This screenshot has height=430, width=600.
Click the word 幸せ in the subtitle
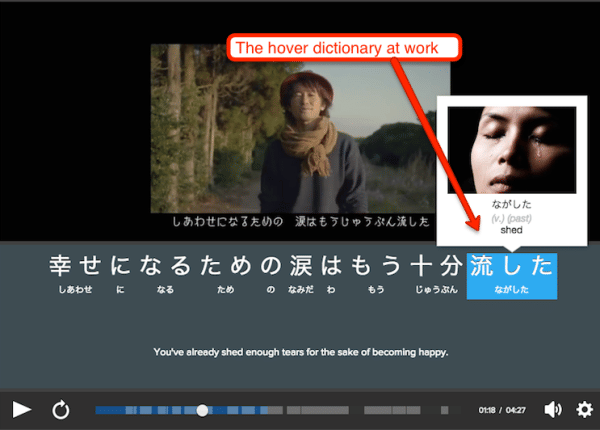pyautogui.click(x=75, y=265)
